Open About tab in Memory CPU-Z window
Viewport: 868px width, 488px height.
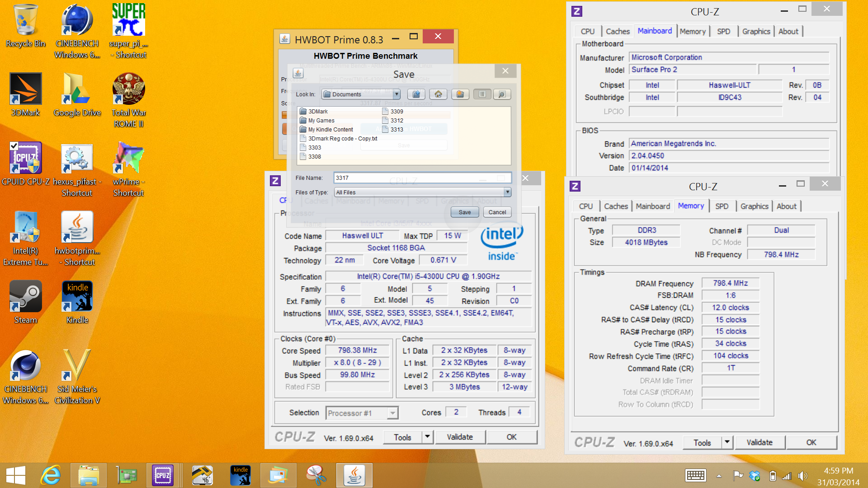click(786, 206)
